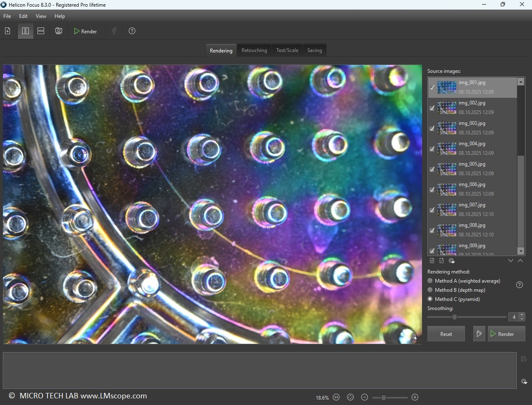Open the Edit menu

(23, 16)
